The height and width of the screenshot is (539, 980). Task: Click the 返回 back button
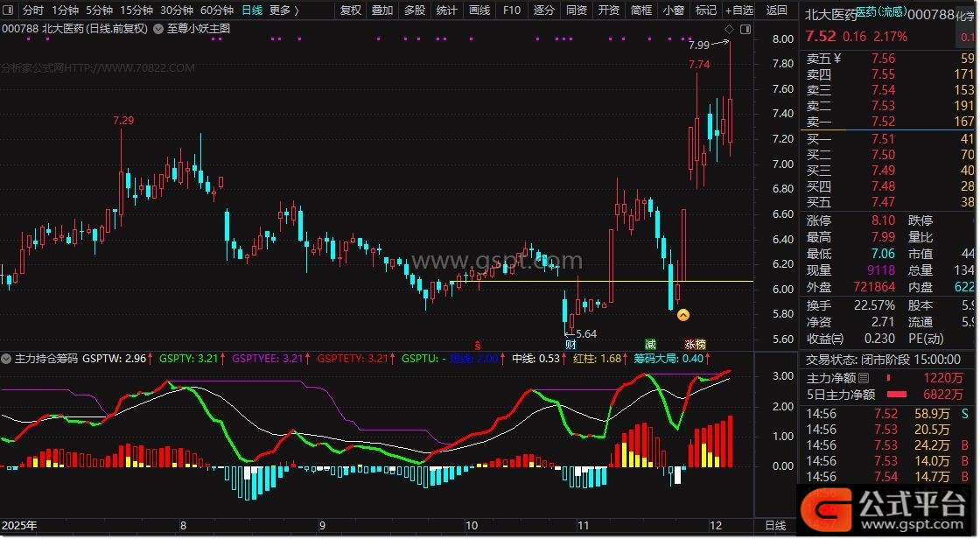click(776, 10)
